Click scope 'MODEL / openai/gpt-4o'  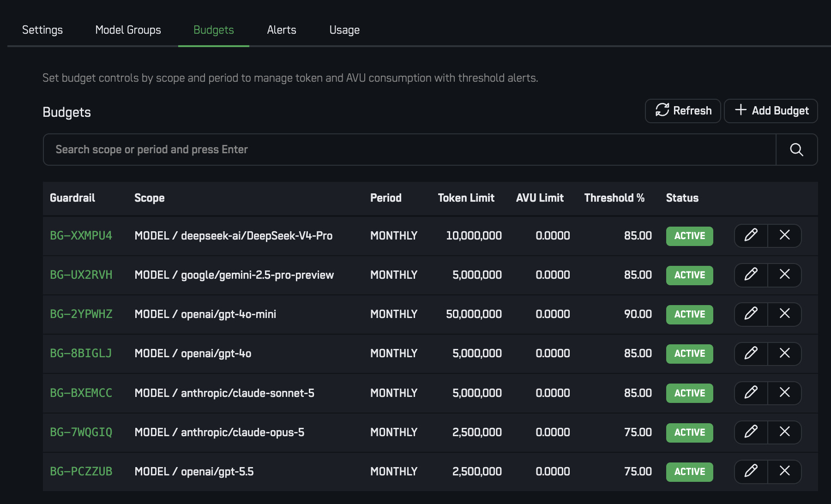click(x=193, y=354)
